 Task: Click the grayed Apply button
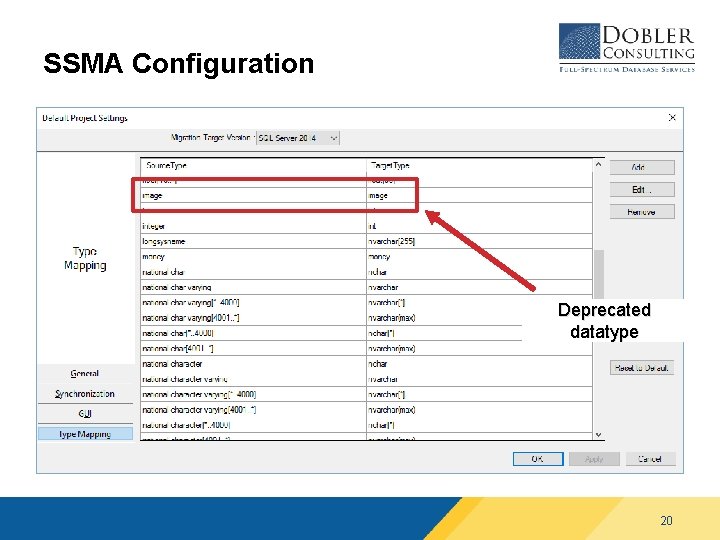594,459
